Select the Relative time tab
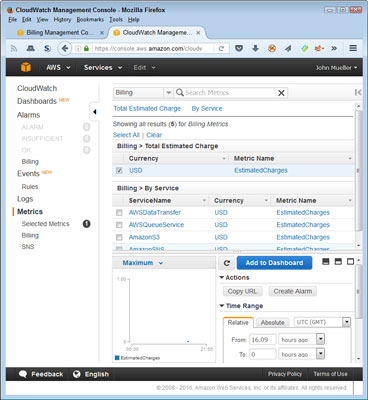Image resolution: width=368 pixels, height=400 pixels. click(238, 322)
